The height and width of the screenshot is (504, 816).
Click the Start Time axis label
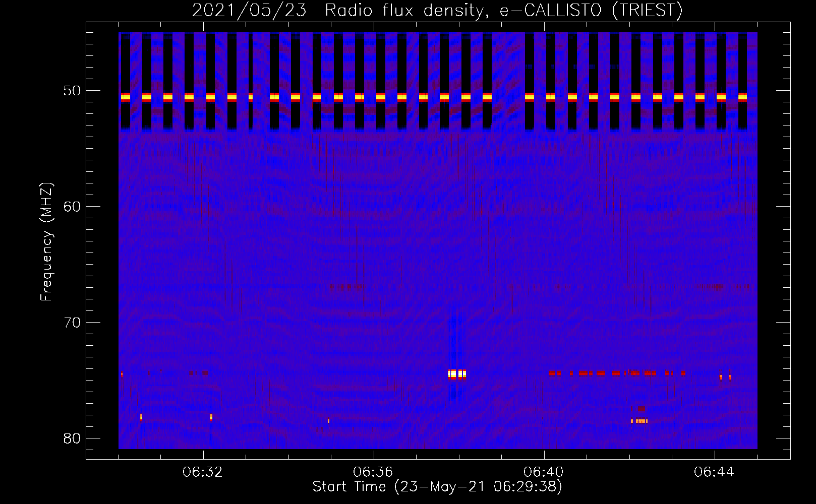pos(437,486)
